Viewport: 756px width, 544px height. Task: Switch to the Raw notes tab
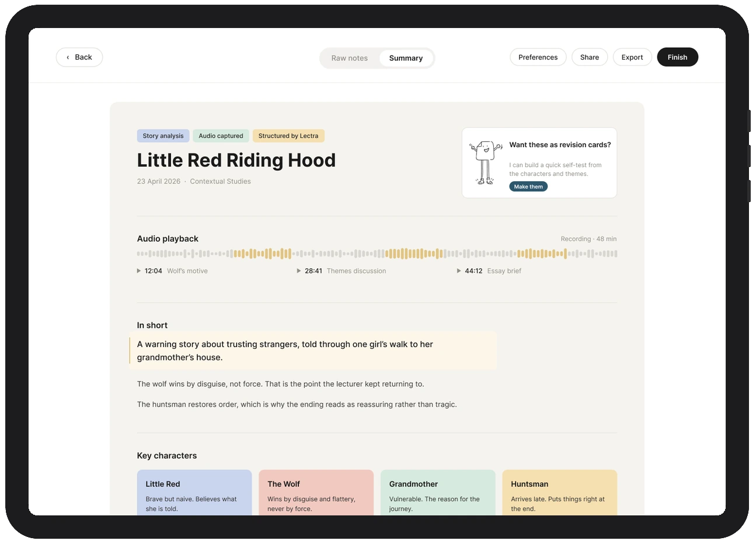click(350, 58)
